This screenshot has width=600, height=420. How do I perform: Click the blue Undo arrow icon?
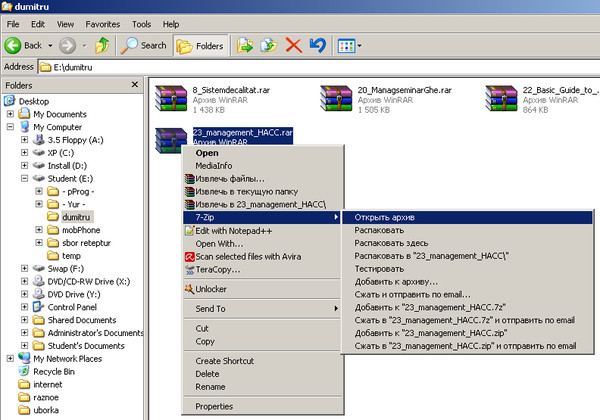pyautogui.click(x=318, y=46)
